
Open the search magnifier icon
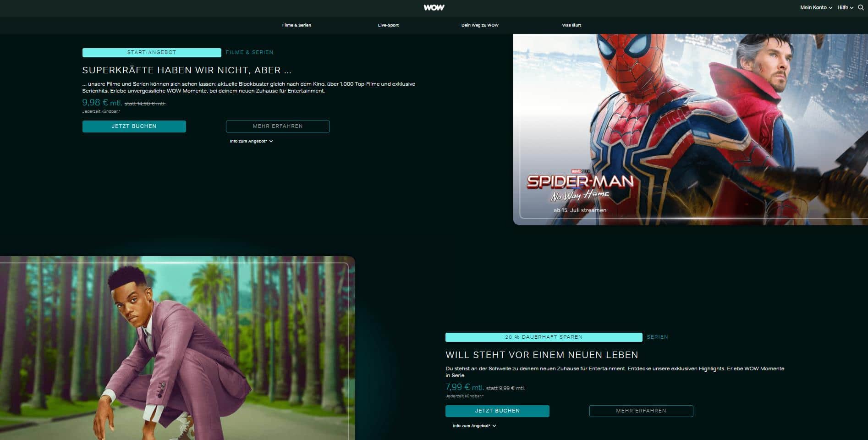[x=860, y=7]
